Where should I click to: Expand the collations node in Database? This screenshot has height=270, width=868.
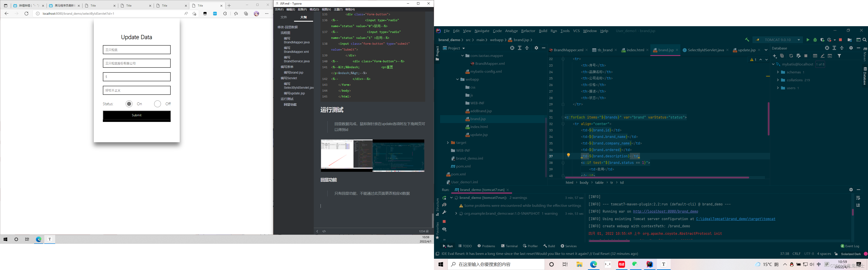click(778, 80)
